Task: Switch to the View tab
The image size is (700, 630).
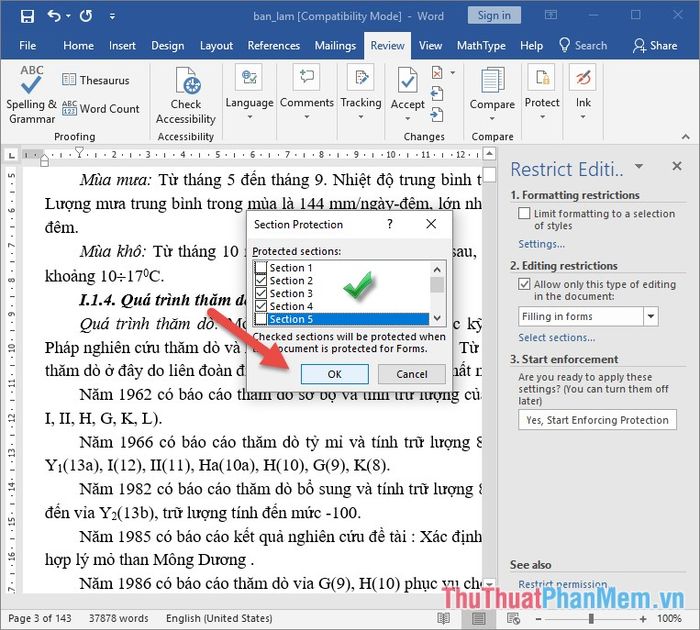Action: point(430,46)
